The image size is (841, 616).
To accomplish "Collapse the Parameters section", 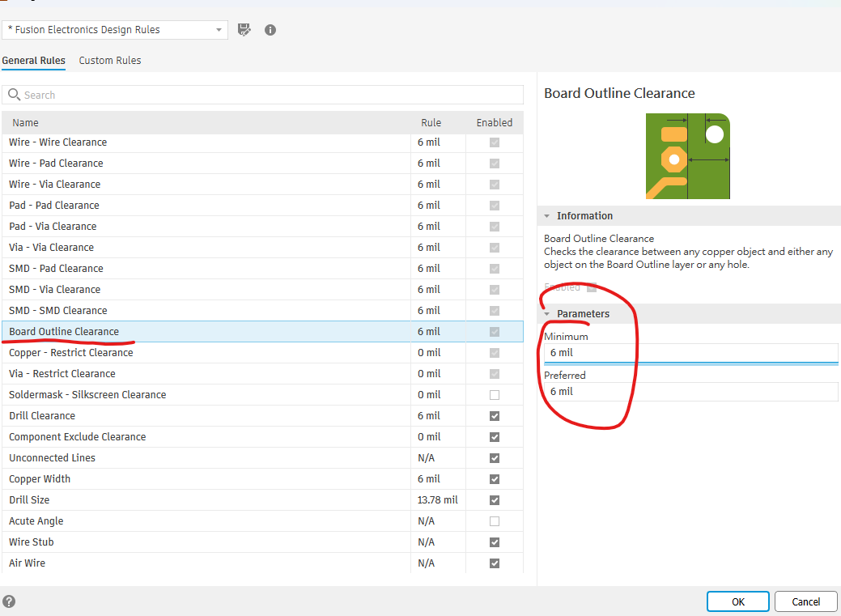I will pos(548,314).
